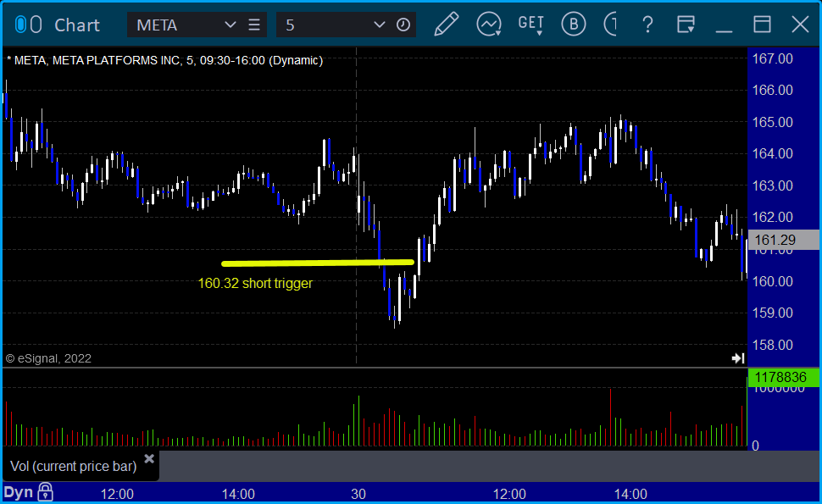Expand the interval dropdown chevron
The image size is (822, 504).
point(380,25)
